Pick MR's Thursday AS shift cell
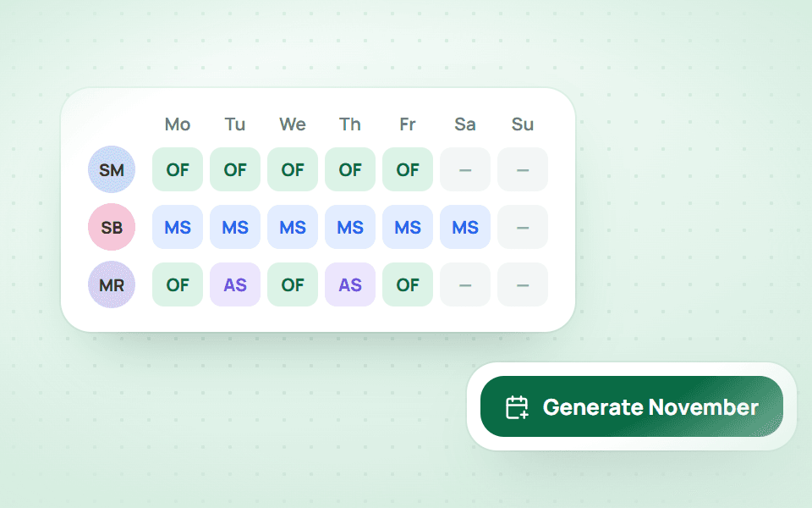The width and height of the screenshot is (812, 508). tap(350, 284)
